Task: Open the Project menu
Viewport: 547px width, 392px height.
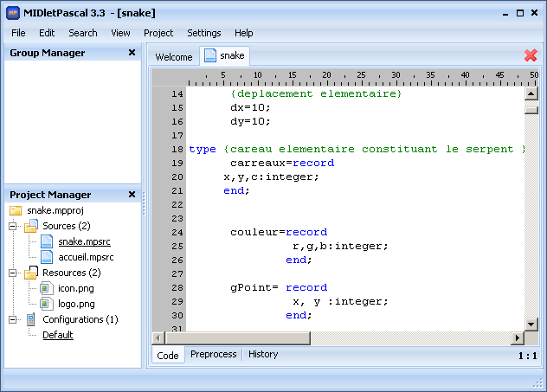Action: (158, 33)
